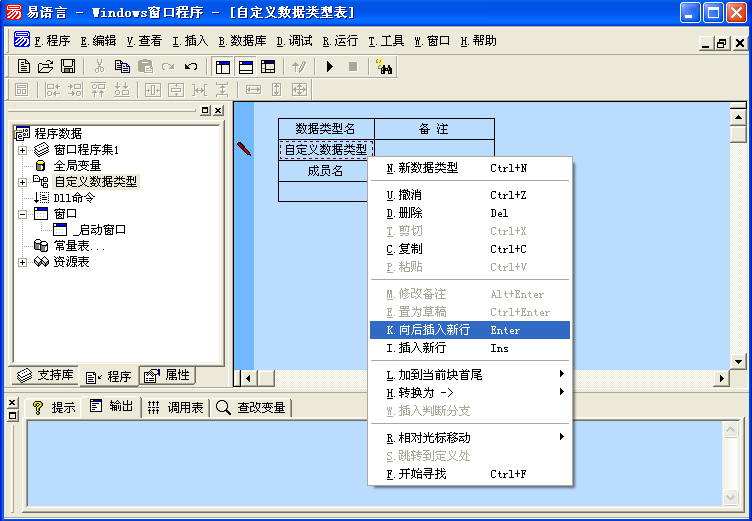Select _启动窗口 tree node
The width and height of the screenshot is (752, 521).
[x=99, y=229]
